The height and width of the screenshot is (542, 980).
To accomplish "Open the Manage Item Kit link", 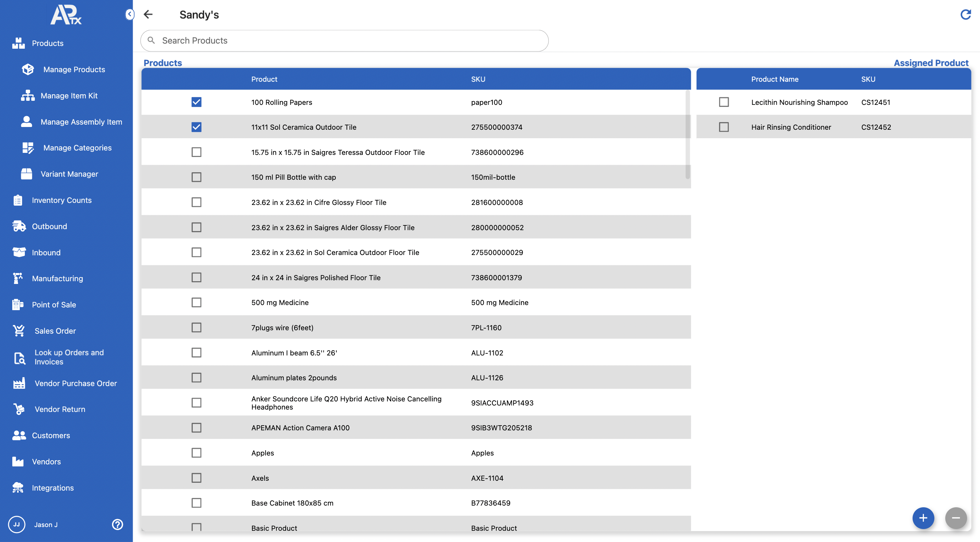I will pos(69,95).
